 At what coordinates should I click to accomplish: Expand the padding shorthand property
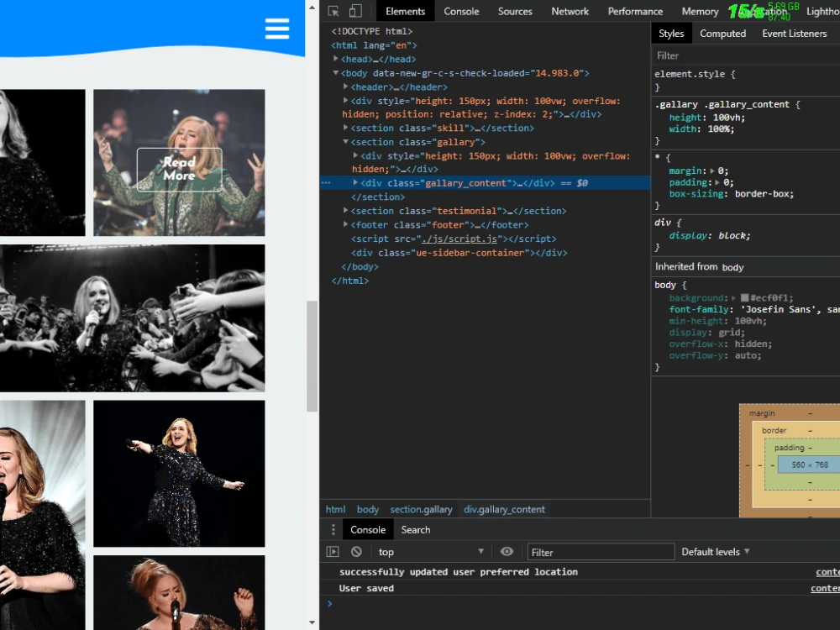[x=718, y=182]
